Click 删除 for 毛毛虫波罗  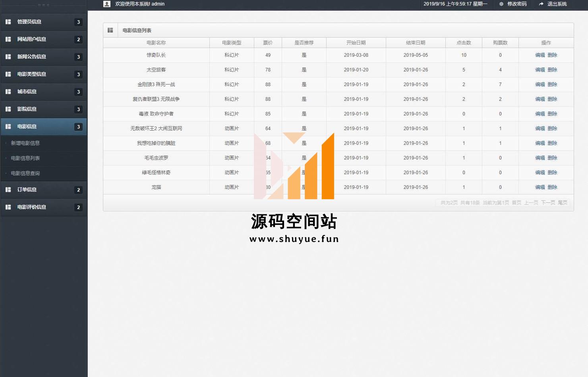[552, 158]
